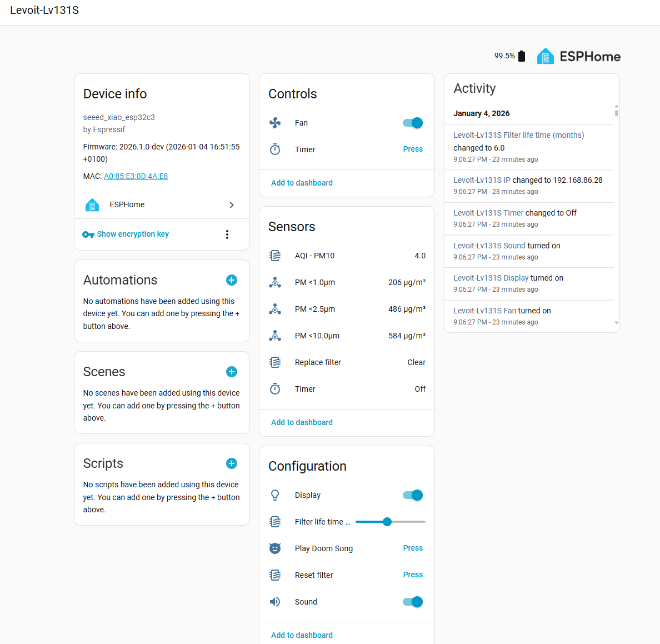Click the PM <1.0µm molecule icon
This screenshot has height=644, width=660.
(275, 282)
